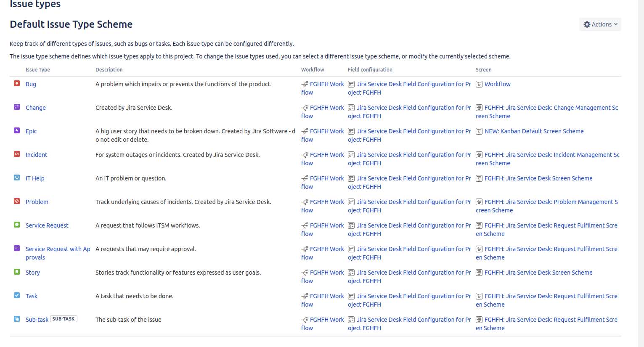Click the purple Change issue type icon
The width and height of the screenshot is (644, 347).
click(x=17, y=107)
